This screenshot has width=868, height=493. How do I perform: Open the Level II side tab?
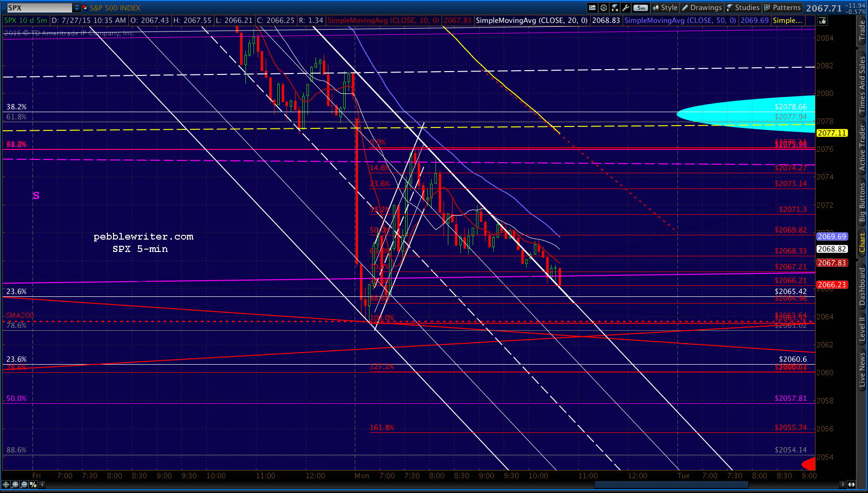pos(862,329)
